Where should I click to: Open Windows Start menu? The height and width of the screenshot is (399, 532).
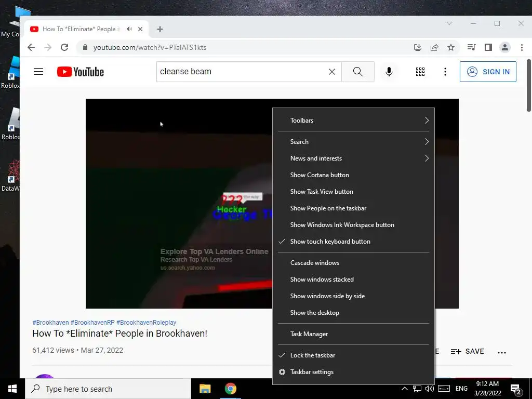(x=12, y=389)
